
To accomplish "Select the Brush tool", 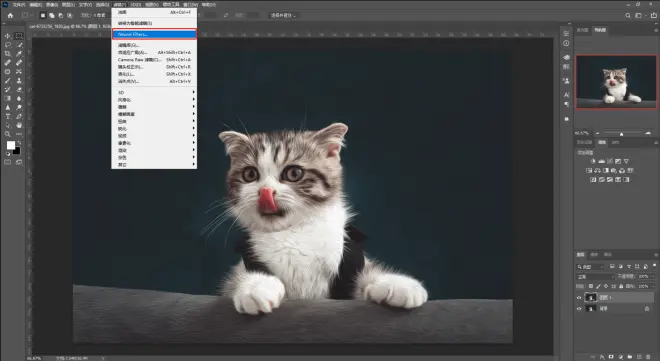I will [8, 80].
